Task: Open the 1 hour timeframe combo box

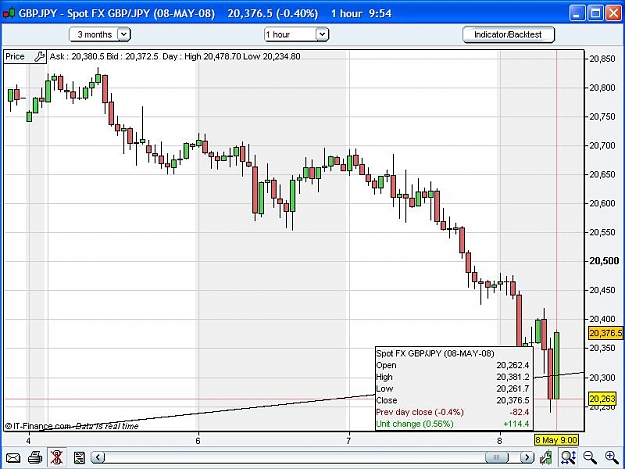Action: 296,34
